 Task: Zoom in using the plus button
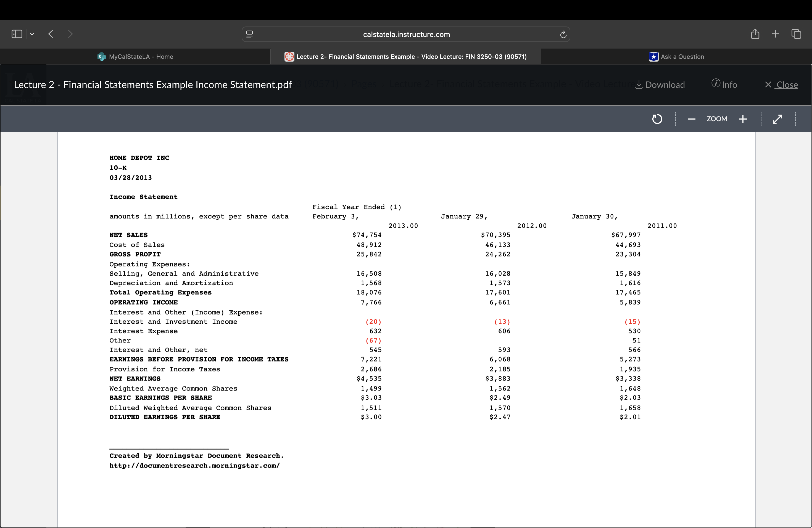tap(743, 119)
